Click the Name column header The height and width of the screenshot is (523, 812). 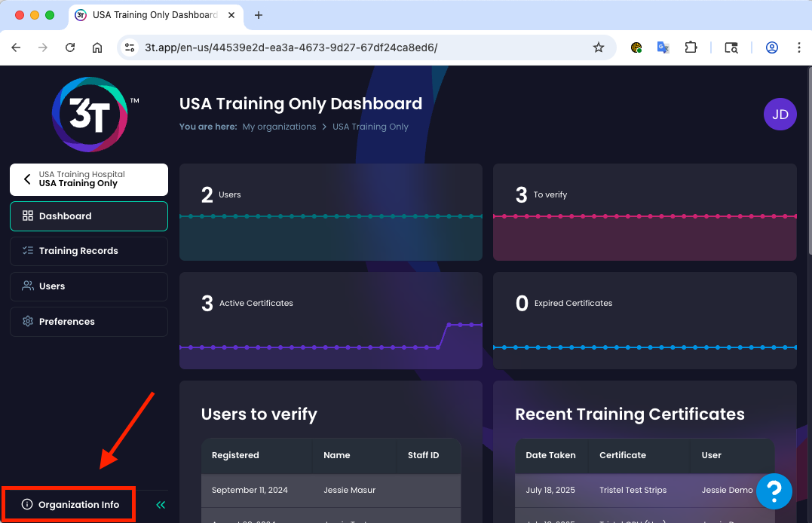click(x=336, y=455)
